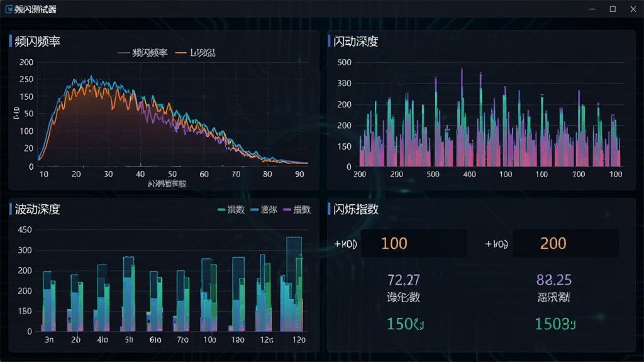Toggle the purple legend series in 波动深度
The image size is (644, 362).
[297, 210]
